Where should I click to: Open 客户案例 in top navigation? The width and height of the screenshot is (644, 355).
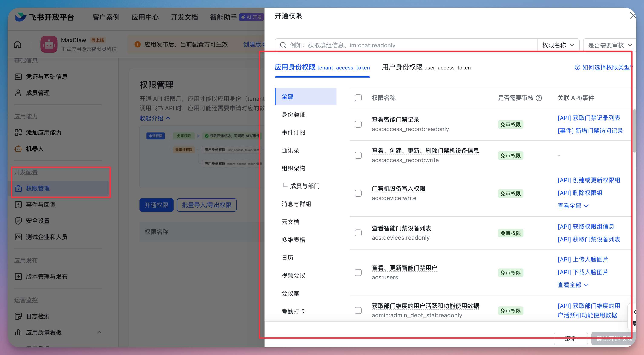pos(106,17)
